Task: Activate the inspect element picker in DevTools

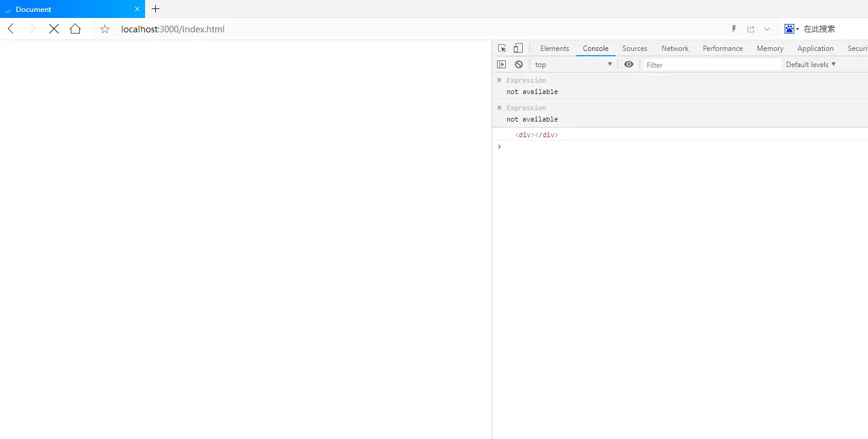Action: coord(502,49)
